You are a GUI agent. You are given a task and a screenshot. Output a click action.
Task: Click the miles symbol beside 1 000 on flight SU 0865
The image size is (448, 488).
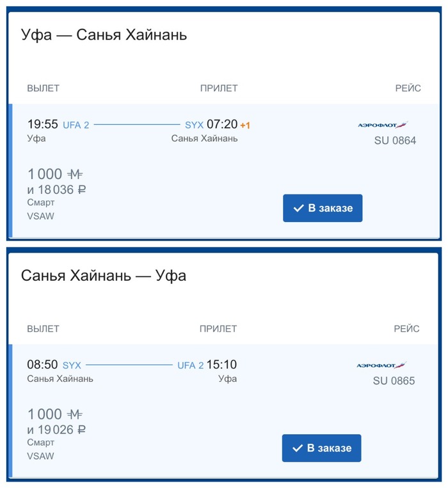[x=75, y=414]
